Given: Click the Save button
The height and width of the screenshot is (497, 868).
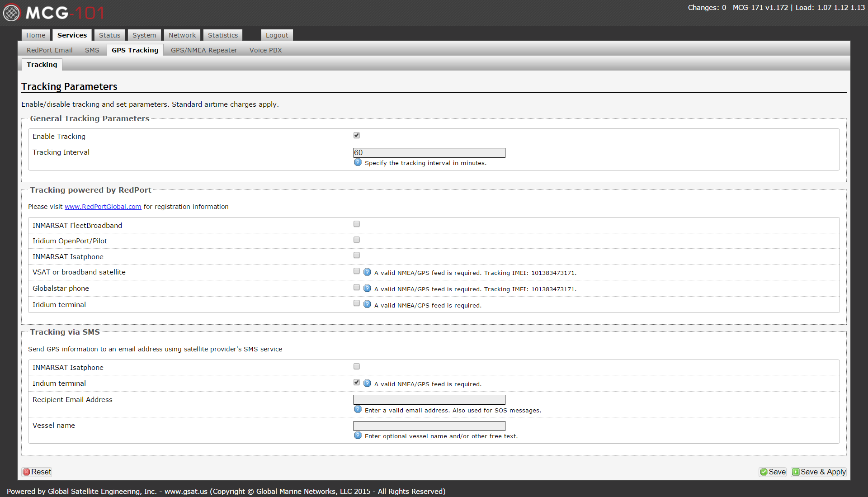Looking at the screenshot, I should (773, 472).
